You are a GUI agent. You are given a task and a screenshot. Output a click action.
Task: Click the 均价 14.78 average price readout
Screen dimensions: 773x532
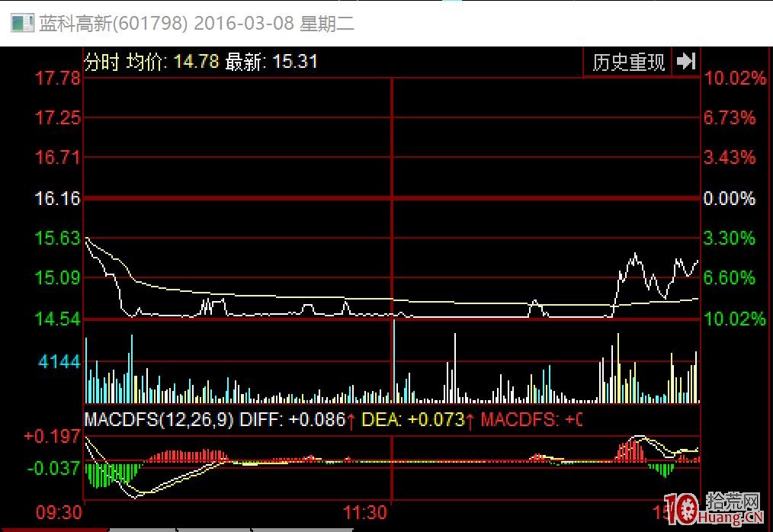pos(172,62)
